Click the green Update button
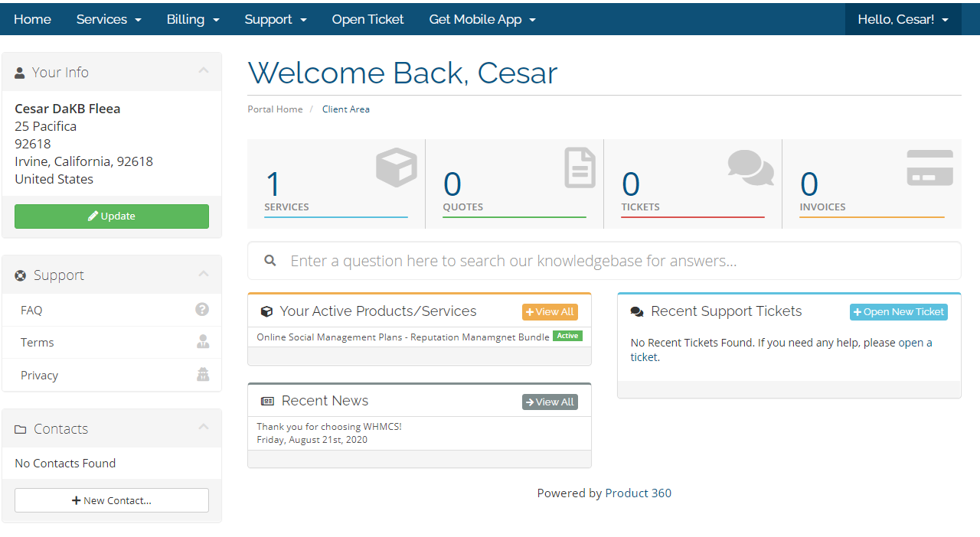The height and width of the screenshot is (537, 980). point(112,216)
